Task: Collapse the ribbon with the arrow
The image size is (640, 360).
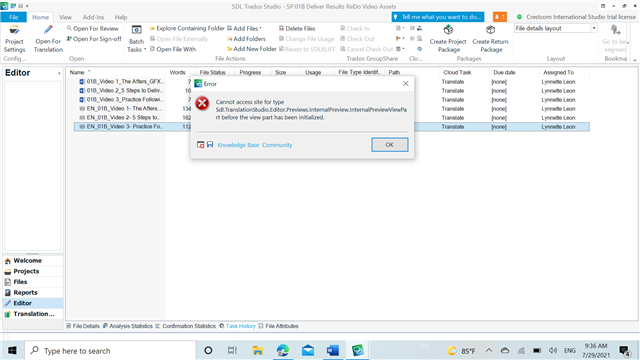Action: click(634, 60)
